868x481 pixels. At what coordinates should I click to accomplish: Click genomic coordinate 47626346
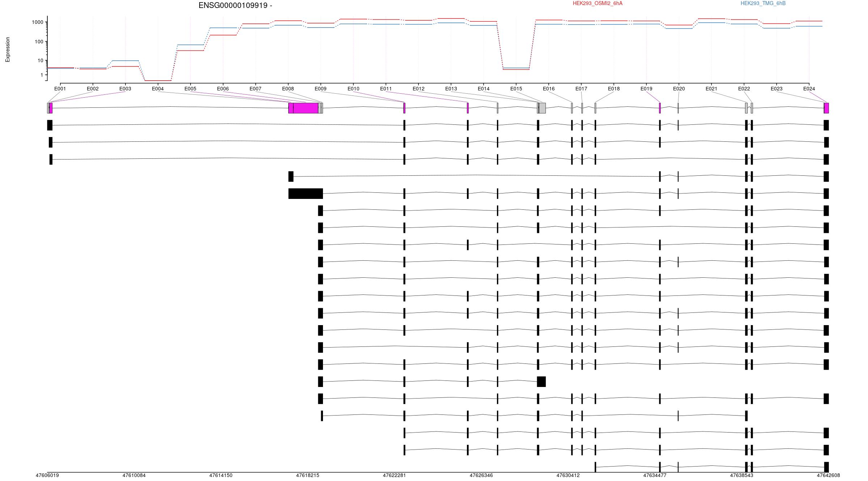click(x=481, y=475)
